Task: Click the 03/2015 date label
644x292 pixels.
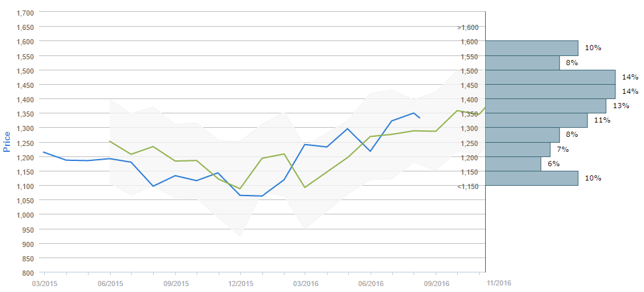Action: point(44,284)
